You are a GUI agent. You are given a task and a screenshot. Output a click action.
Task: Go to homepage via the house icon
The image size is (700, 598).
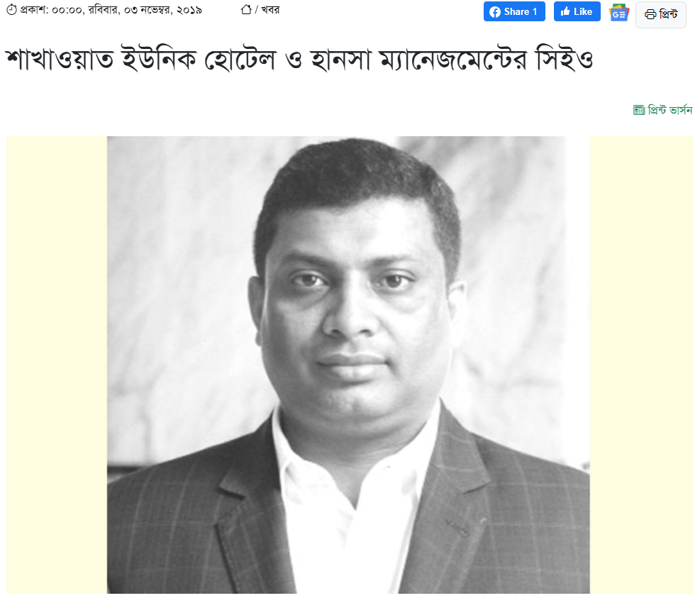pyautogui.click(x=246, y=9)
